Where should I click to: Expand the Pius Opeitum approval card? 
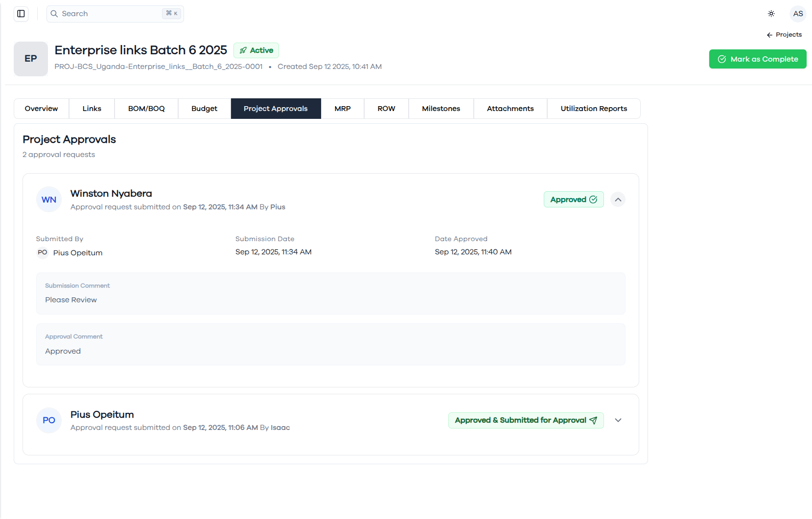[618, 420]
